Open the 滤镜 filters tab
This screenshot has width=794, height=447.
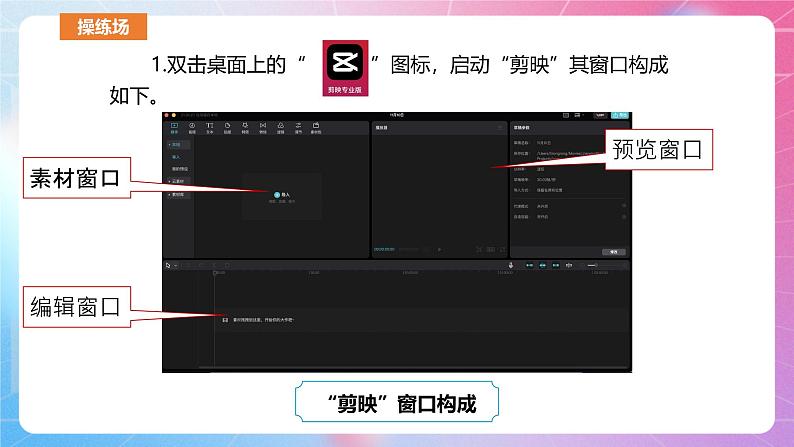(x=281, y=128)
